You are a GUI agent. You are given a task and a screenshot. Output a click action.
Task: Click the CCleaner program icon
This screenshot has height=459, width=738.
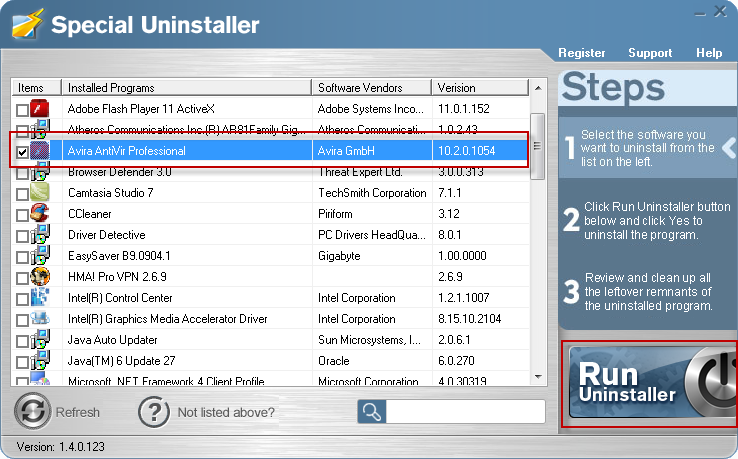[40, 213]
